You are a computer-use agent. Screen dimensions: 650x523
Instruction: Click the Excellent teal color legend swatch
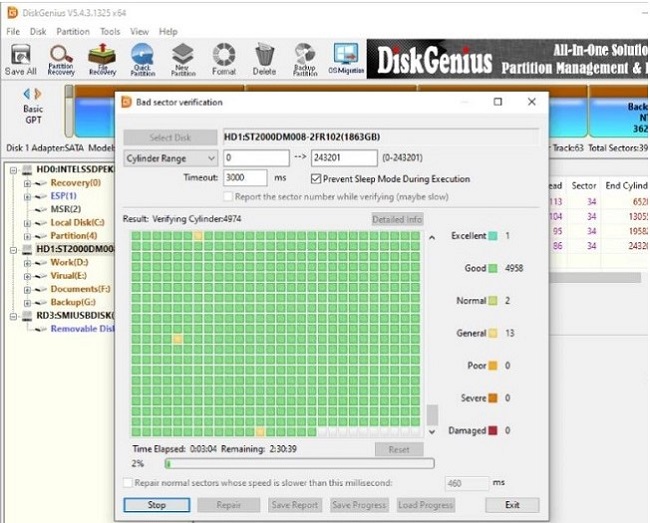(x=493, y=236)
